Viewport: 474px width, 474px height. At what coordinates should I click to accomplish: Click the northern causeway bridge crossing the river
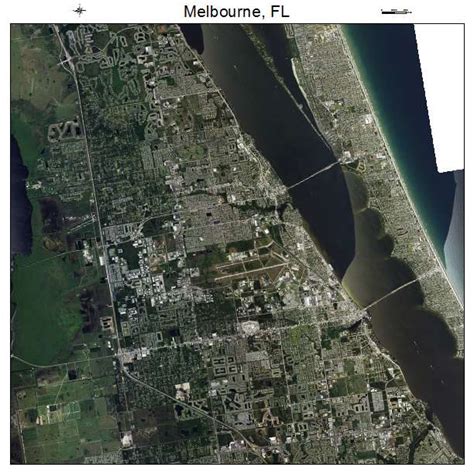(315, 174)
